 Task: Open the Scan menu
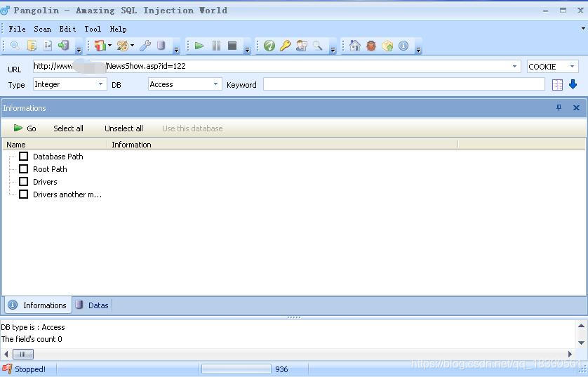pos(42,29)
